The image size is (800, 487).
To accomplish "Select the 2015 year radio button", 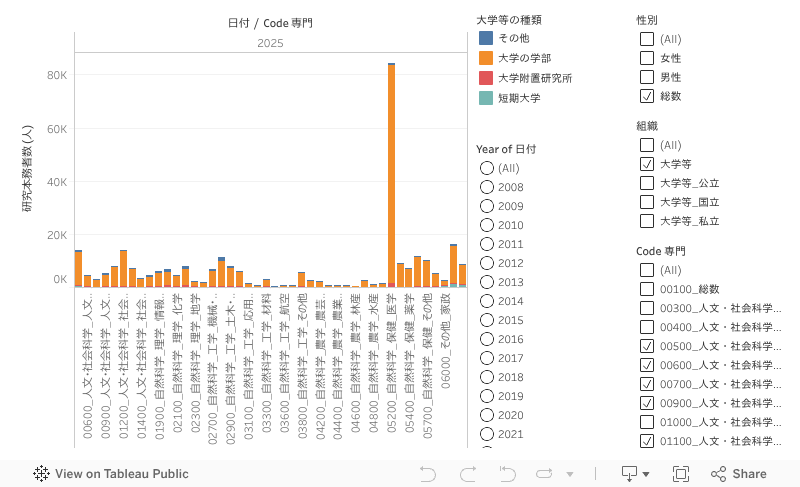I will [487, 320].
